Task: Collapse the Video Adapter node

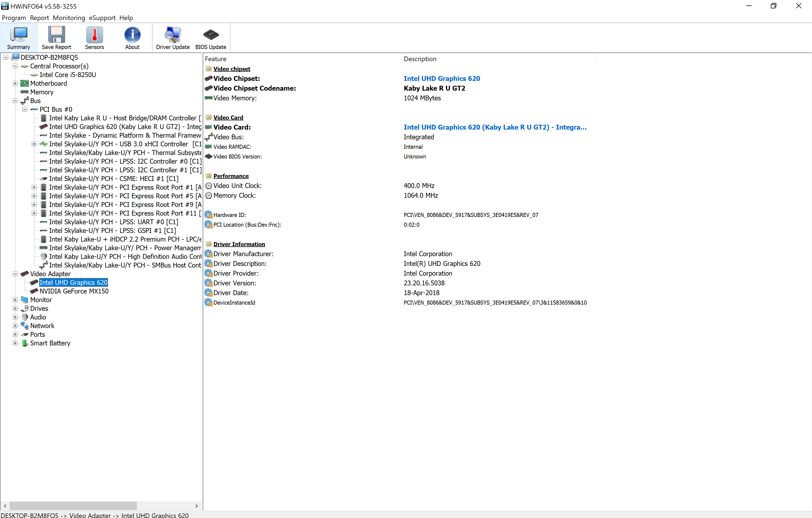Action: point(15,274)
